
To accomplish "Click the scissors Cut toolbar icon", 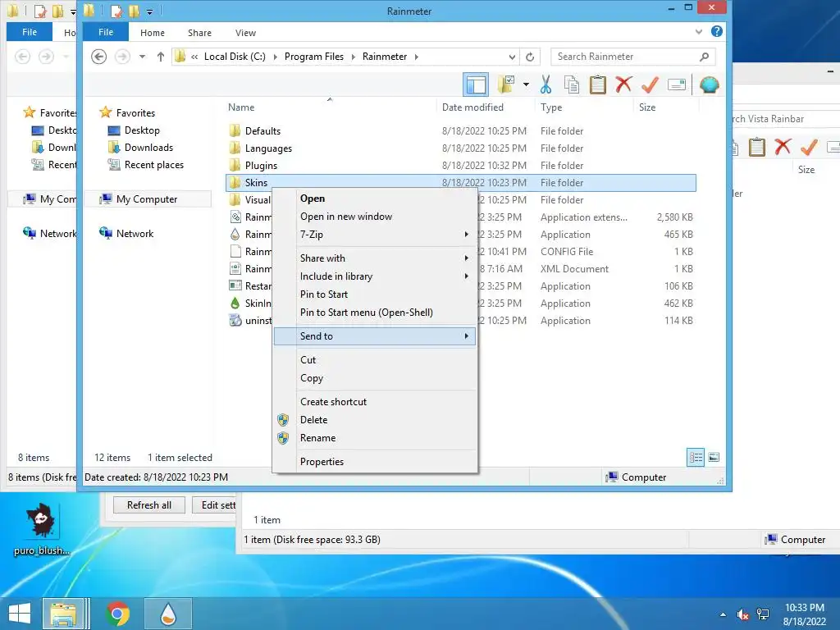I will tap(546, 84).
